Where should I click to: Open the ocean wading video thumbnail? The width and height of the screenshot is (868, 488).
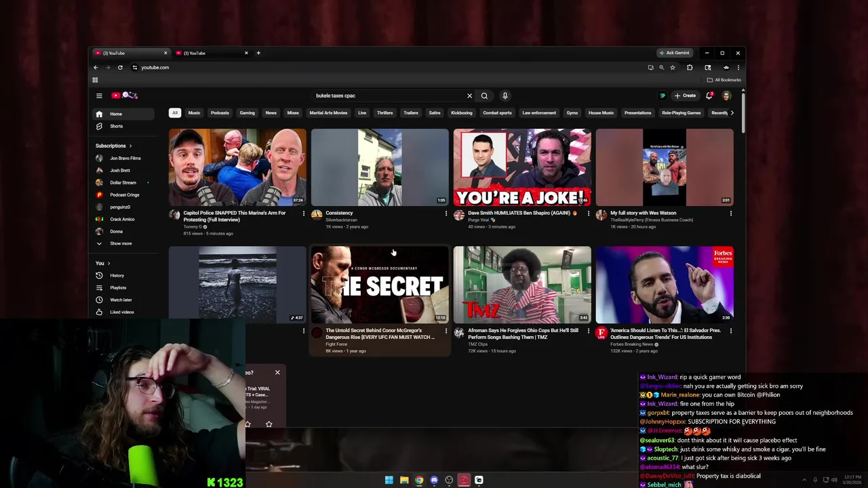[237, 285]
